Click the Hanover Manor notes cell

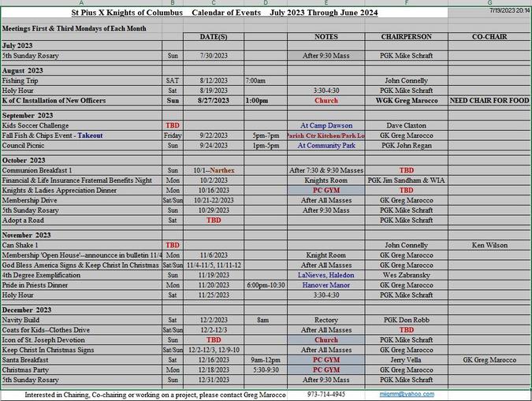pos(326,285)
